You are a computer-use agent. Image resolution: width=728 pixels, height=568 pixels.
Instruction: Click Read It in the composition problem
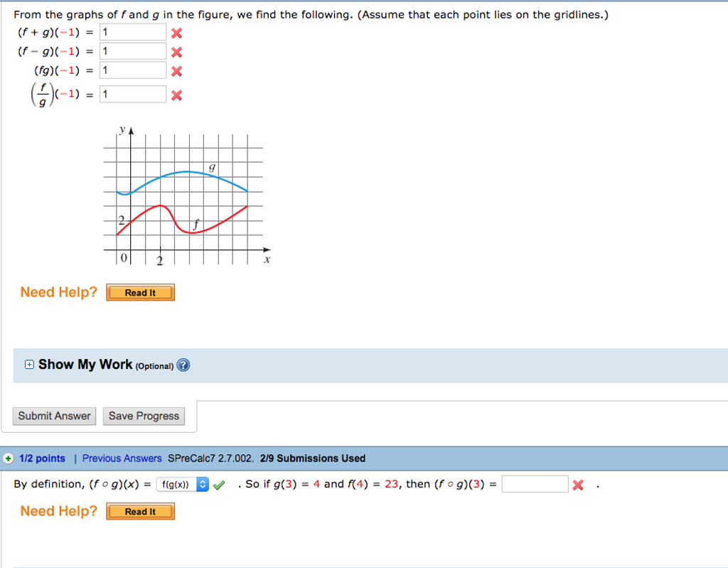(x=140, y=511)
